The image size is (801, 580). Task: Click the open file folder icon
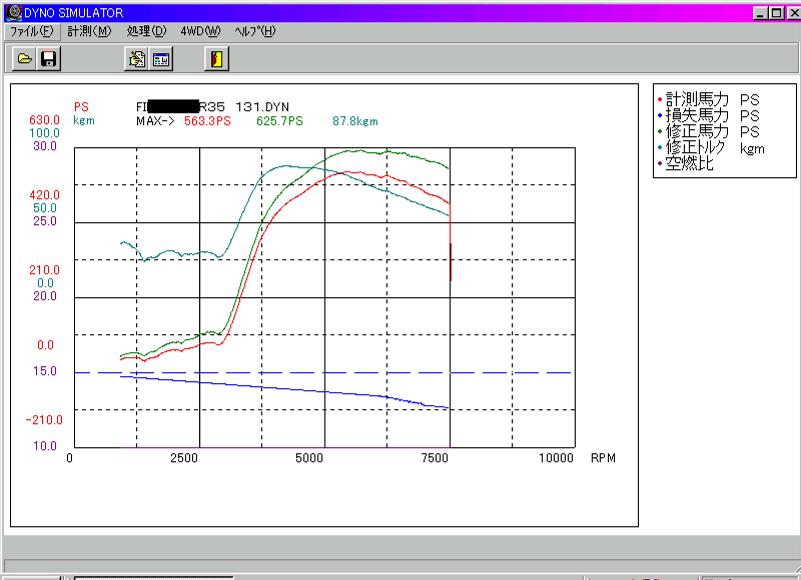25,59
